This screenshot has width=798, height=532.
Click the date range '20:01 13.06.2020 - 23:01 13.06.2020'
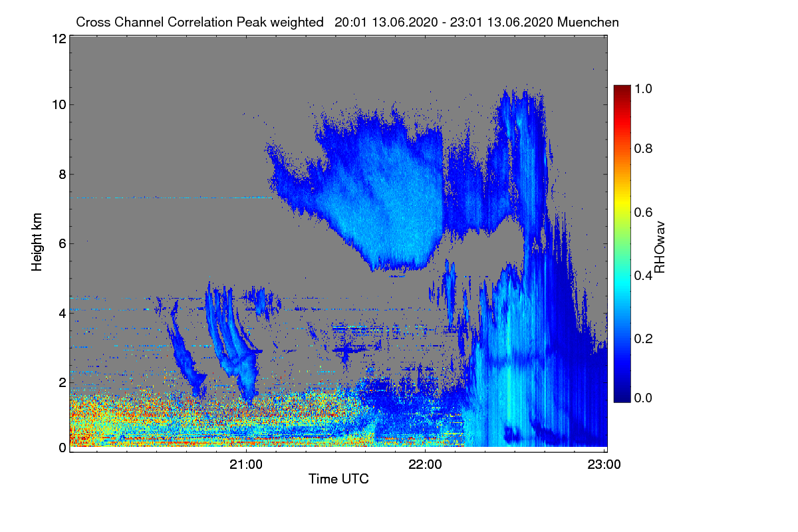pyautogui.click(x=445, y=22)
